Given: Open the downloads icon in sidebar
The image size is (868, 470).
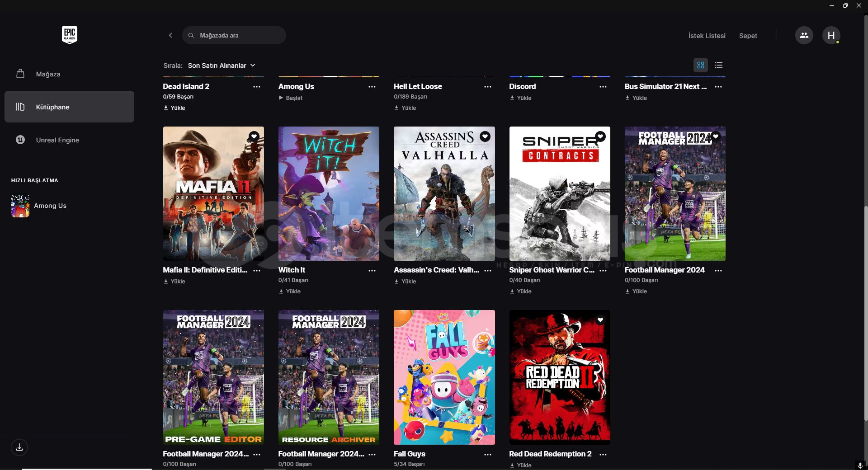Looking at the screenshot, I should point(19,447).
